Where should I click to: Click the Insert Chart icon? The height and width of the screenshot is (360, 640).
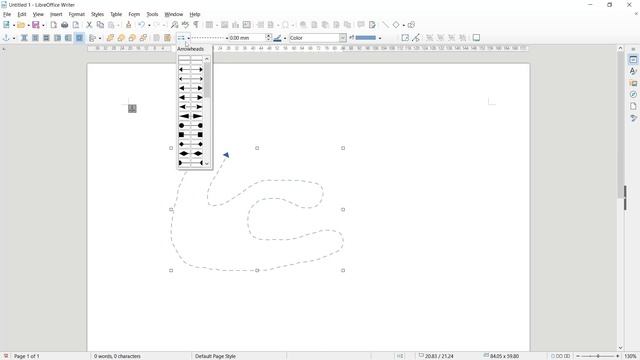tap(235, 25)
